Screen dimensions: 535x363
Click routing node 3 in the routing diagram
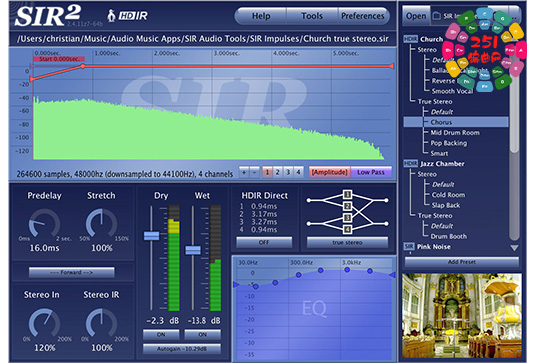(347, 218)
